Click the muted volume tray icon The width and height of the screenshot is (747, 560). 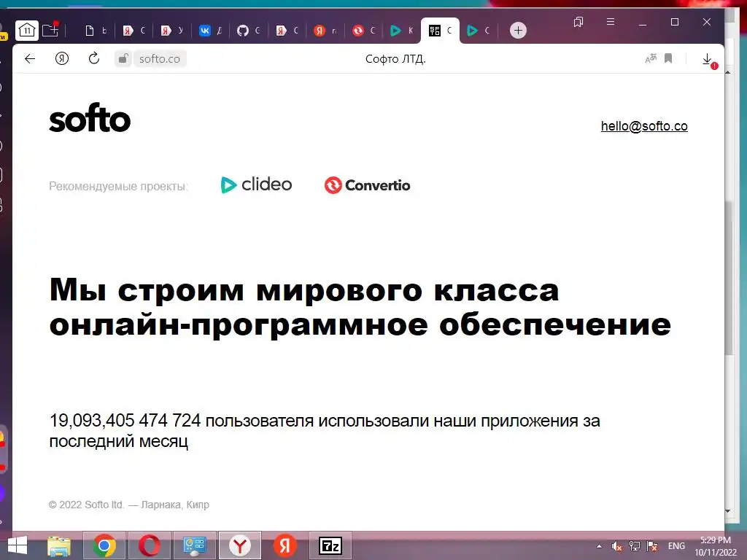[x=616, y=546]
